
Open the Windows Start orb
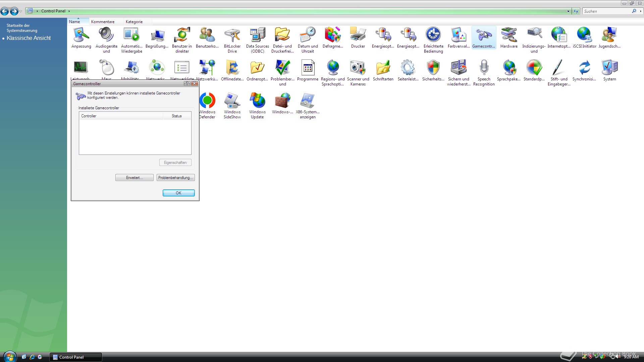click(10, 357)
